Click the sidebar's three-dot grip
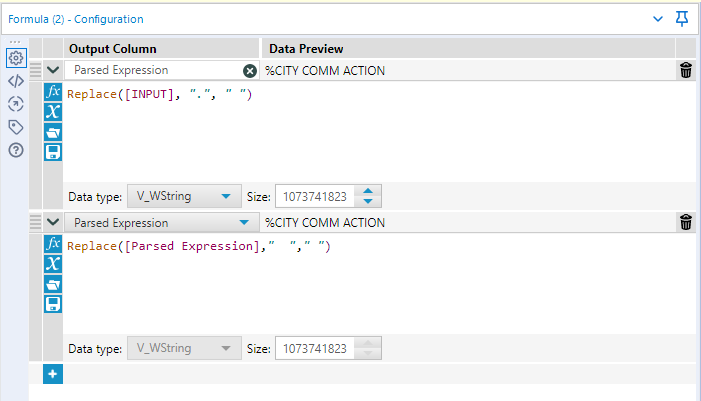 pyautogui.click(x=15, y=42)
